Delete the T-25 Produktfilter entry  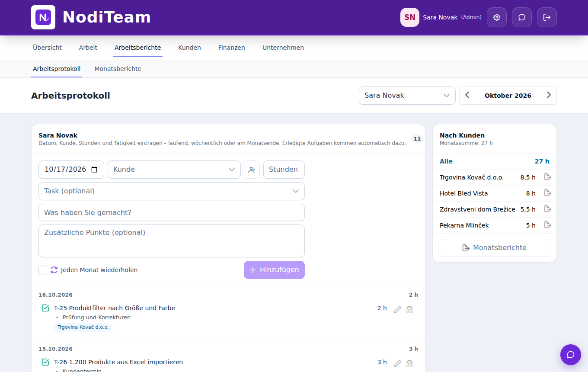(409, 310)
